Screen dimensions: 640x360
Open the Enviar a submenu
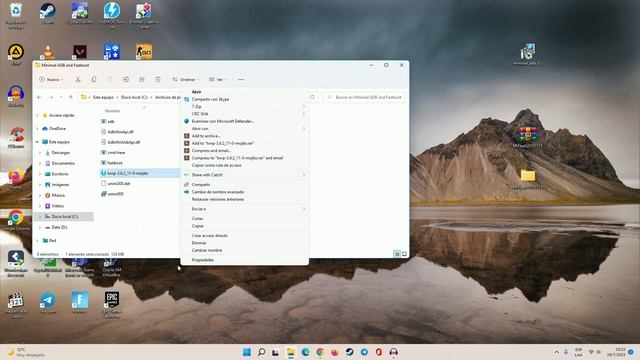tap(244, 209)
